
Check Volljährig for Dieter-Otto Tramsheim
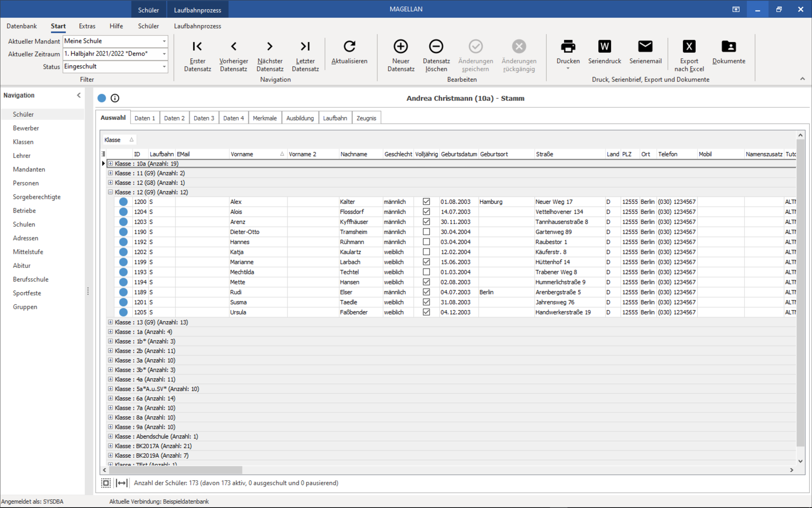(x=426, y=232)
